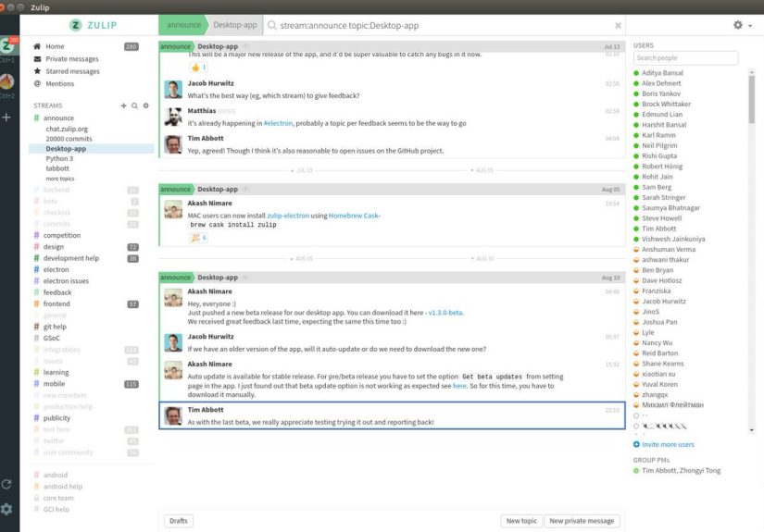Select user Aditya Bansal
This screenshot has width=764, height=532.
click(x=662, y=73)
